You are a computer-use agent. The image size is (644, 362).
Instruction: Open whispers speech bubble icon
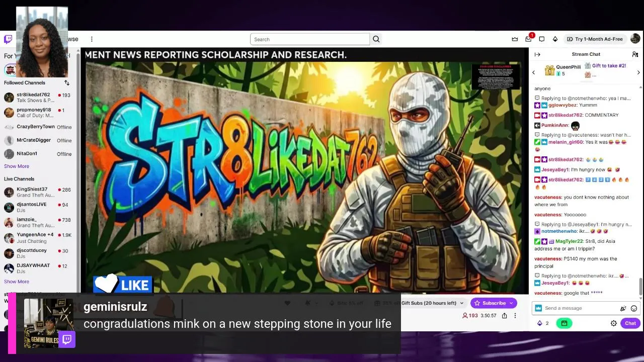point(542,39)
